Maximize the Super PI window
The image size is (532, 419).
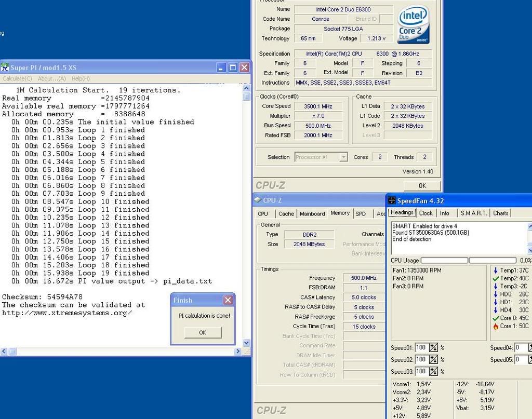(x=233, y=67)
